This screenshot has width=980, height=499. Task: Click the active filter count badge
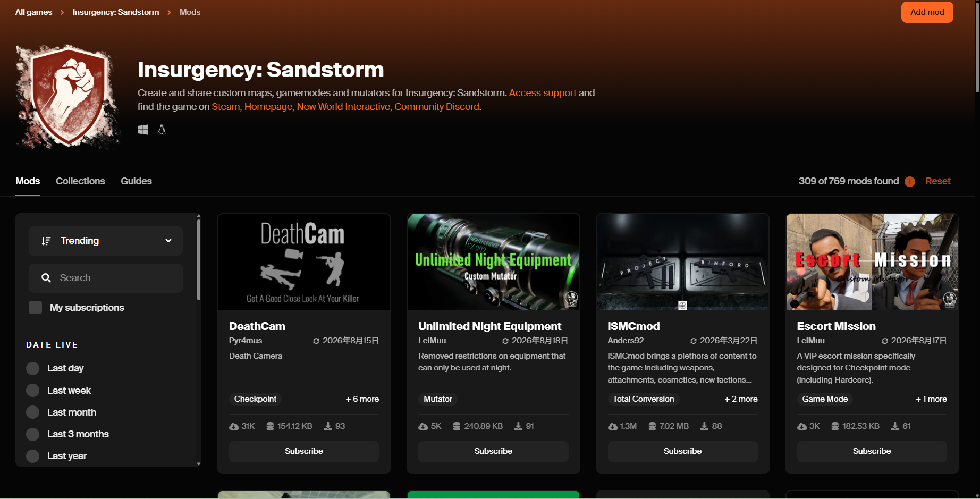click(x=910, y=182)
